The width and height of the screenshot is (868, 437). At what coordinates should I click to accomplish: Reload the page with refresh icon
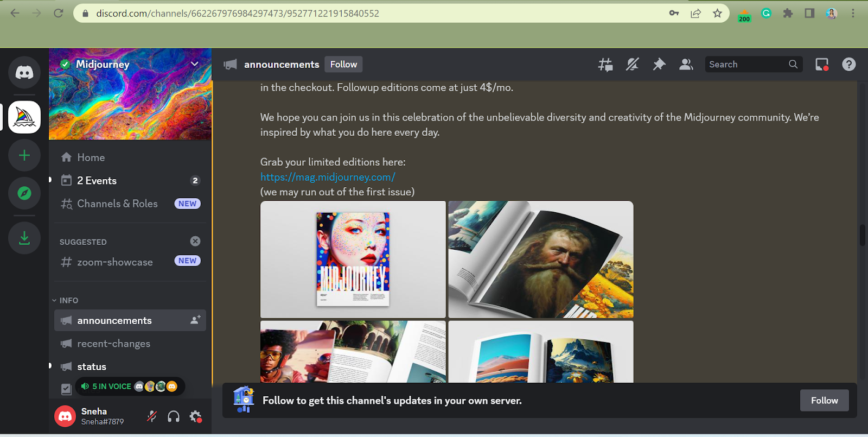(x=59, y=13)
